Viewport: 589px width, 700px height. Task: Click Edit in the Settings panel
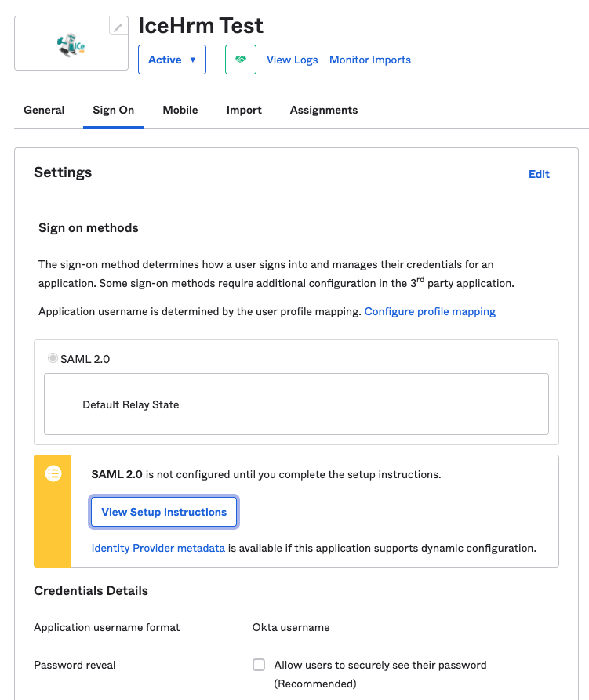coord(539,174)
